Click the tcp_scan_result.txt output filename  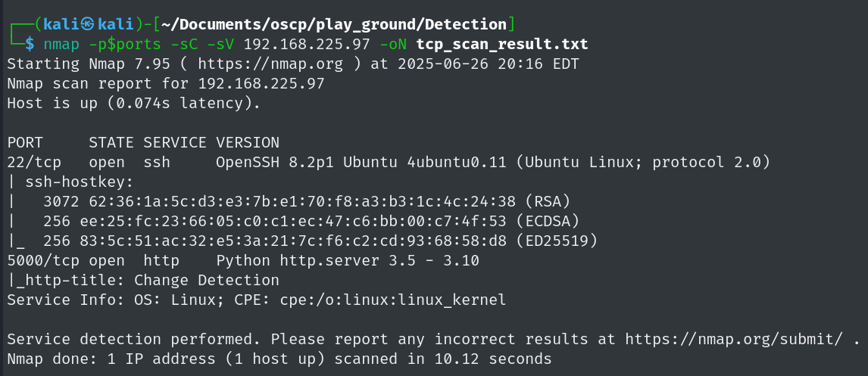502,44
